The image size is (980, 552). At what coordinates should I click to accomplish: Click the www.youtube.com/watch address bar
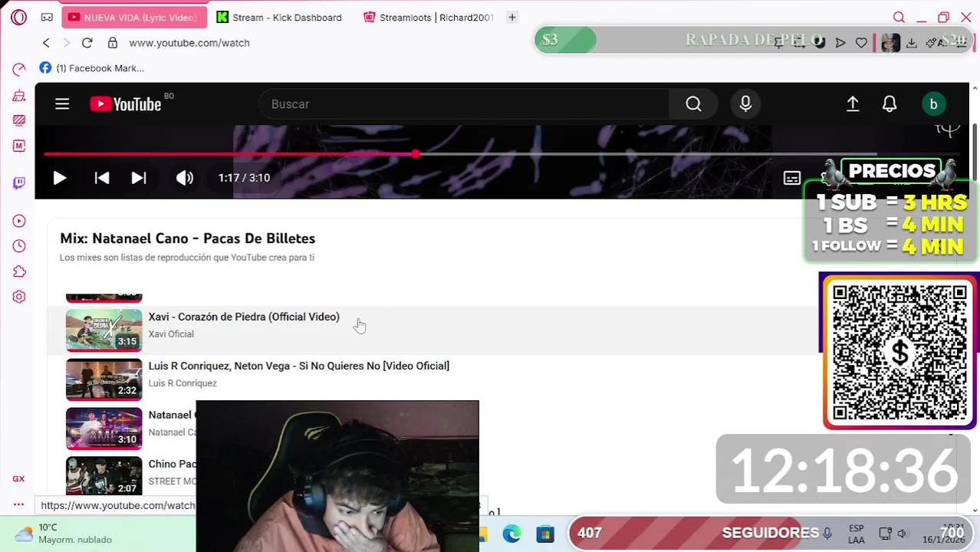(x=189, y=43)
